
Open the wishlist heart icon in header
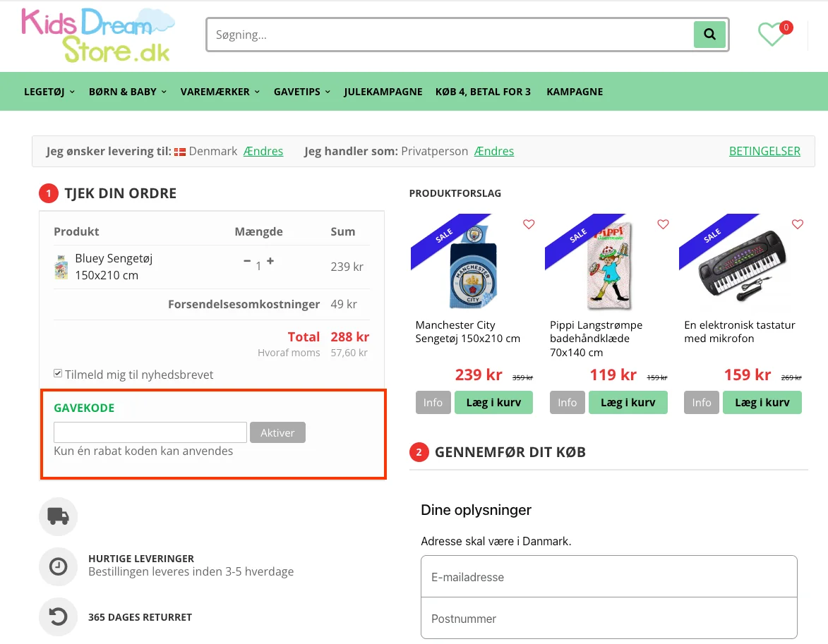tap(772, 34)
